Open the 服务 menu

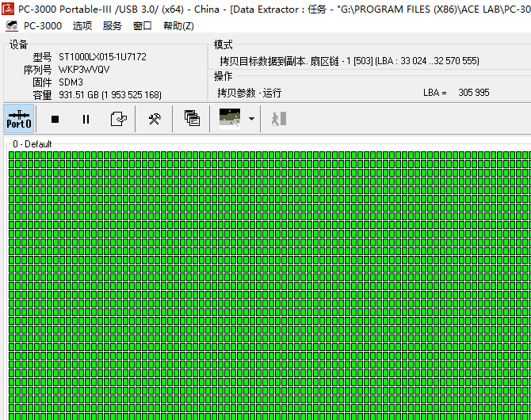[x=113, y=26]
